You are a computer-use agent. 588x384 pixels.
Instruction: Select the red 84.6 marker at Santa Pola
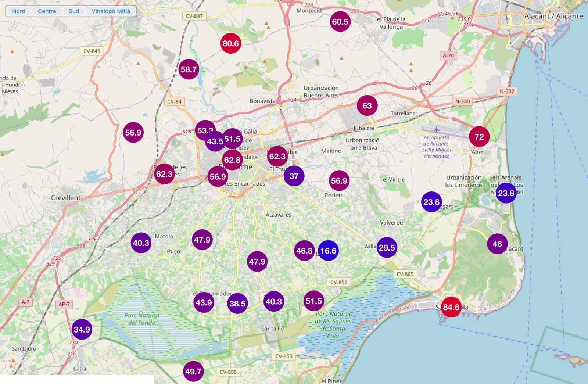(x=451, y=307)
